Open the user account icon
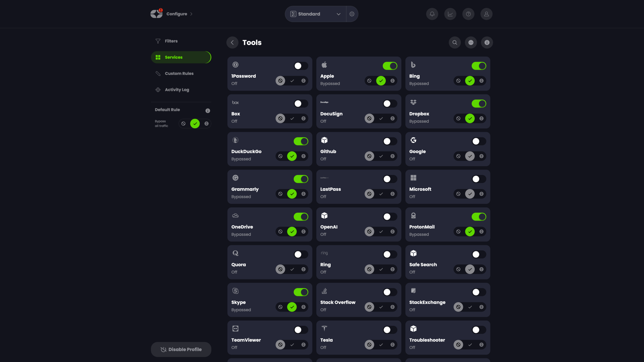Image resolution: width=644 pixels, height=362 pixels. (486, 14)
